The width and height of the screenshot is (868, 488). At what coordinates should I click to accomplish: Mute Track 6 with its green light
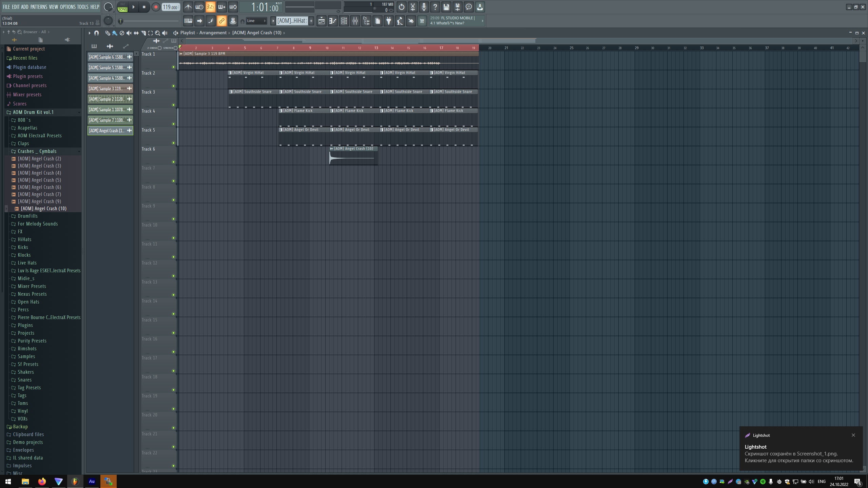[173, 162]
